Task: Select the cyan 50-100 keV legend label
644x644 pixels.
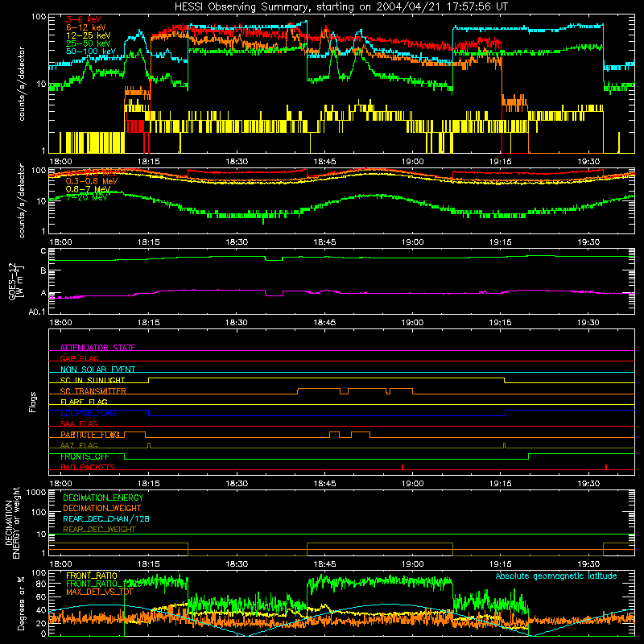Action: tap(91, 52)
